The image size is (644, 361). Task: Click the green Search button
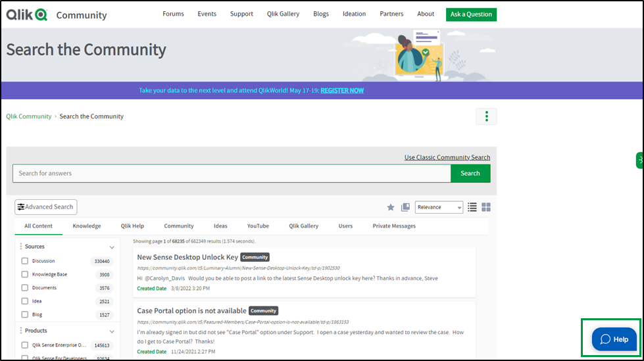coord(470,174)
